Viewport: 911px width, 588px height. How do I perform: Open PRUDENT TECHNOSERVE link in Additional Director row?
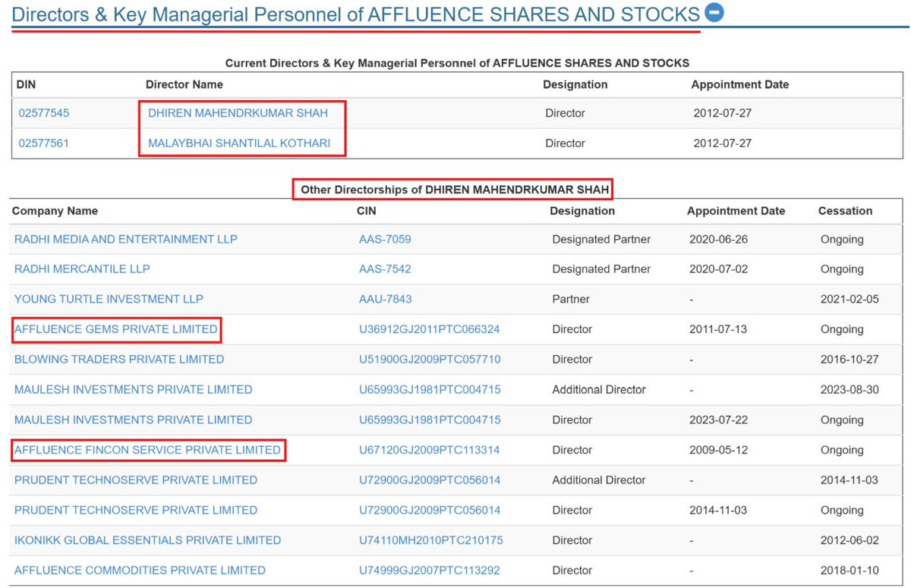[136, 480]
